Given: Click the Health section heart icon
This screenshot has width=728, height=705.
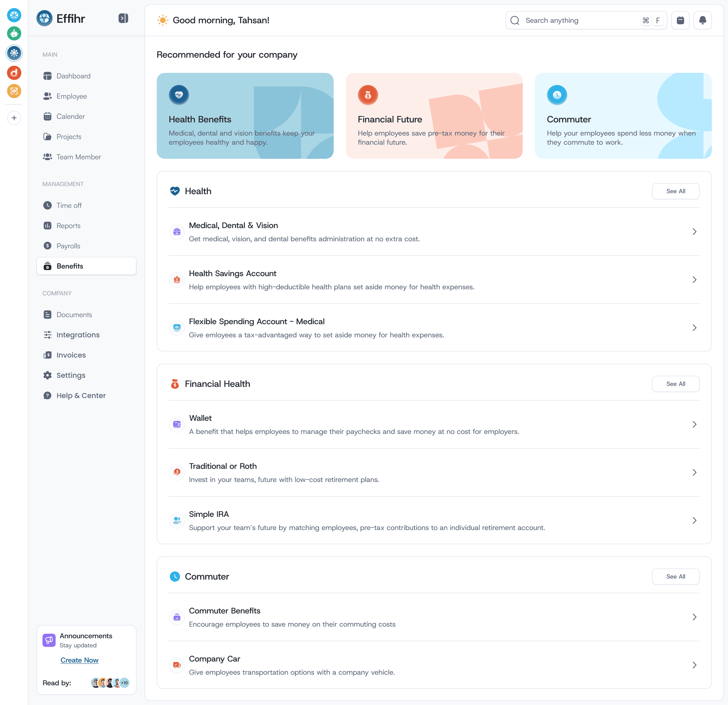Looking at the screenshot, I should tap(175, 191).
